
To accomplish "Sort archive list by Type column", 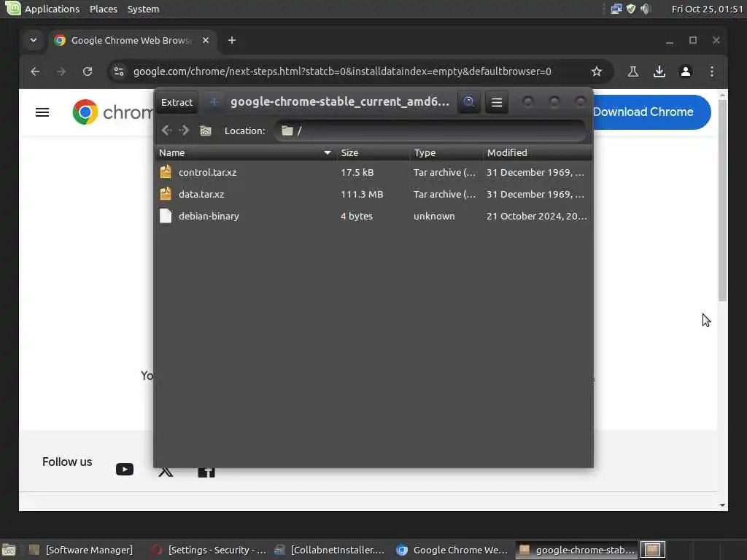I will click(446, 153).
